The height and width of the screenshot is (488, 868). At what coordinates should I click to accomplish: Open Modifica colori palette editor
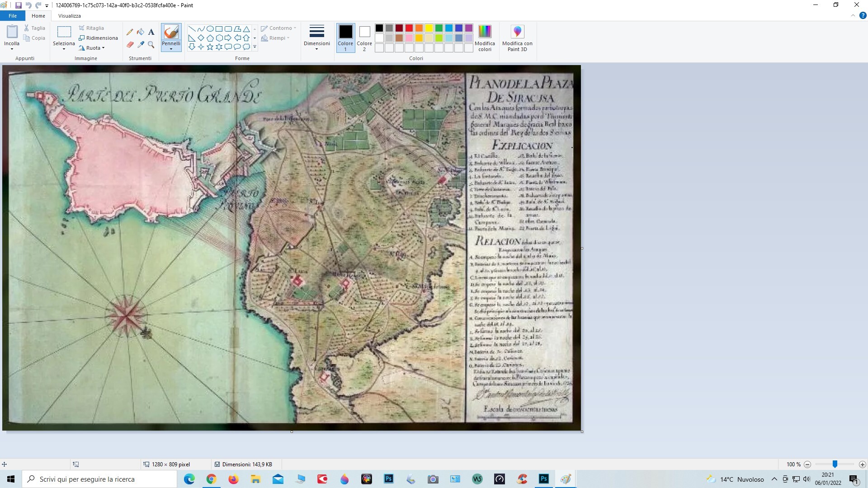click(485, 38)
